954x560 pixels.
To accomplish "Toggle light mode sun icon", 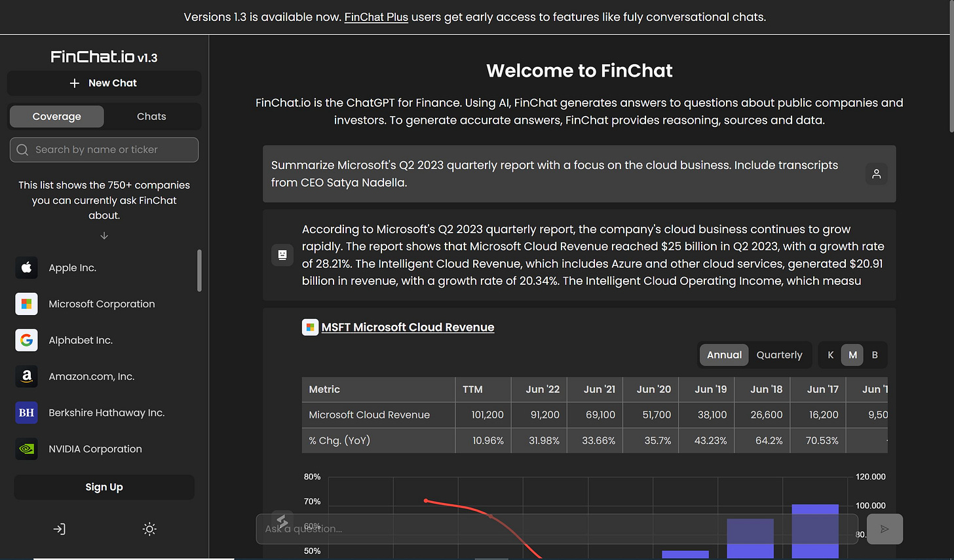I will pyautogui.click(x=149, y=529).
